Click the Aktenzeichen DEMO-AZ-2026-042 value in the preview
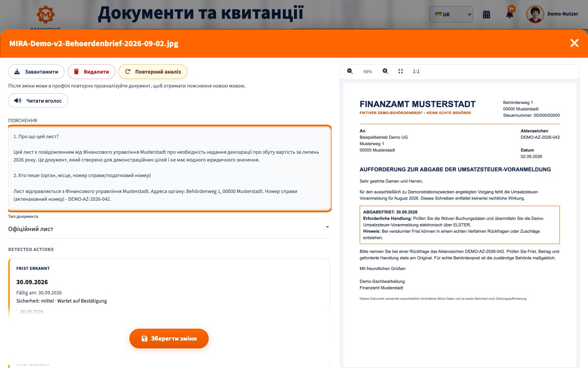Image resolution: width=588 pixels, height=368 pixels. 540,137
